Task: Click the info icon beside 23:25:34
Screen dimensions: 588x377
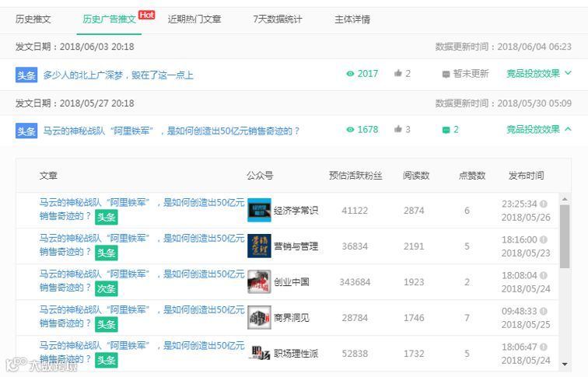Action: tap(544, 204)
